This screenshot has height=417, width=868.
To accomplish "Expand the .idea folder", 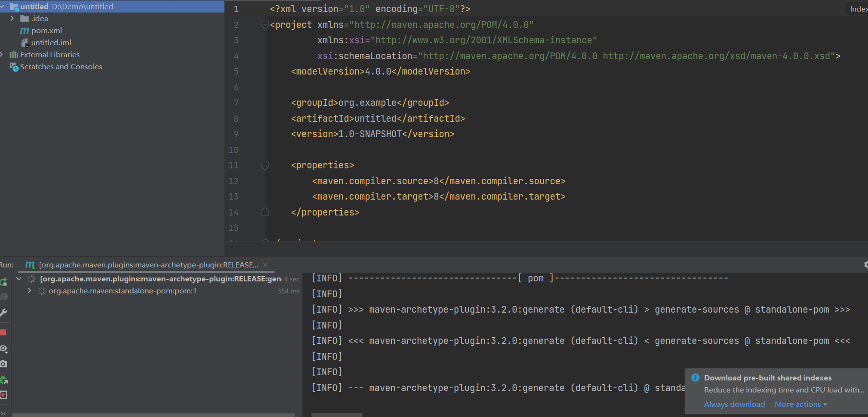I will 12,18.
